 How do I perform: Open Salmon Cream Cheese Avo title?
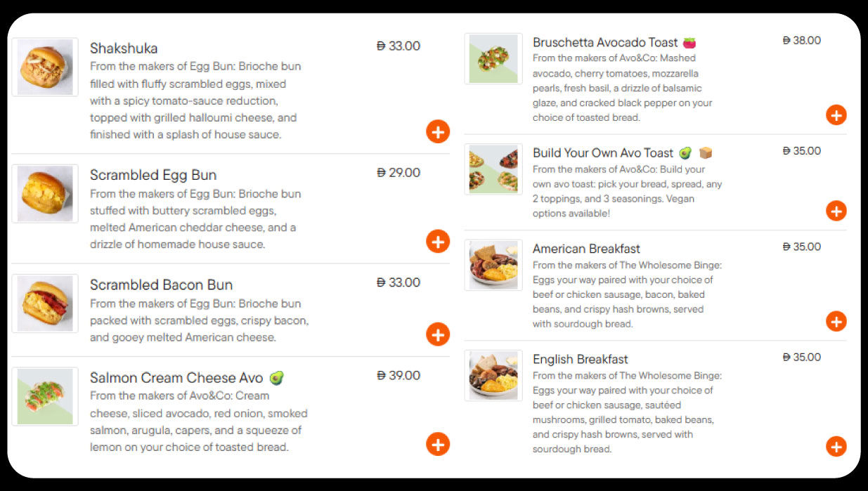[176, 378]
